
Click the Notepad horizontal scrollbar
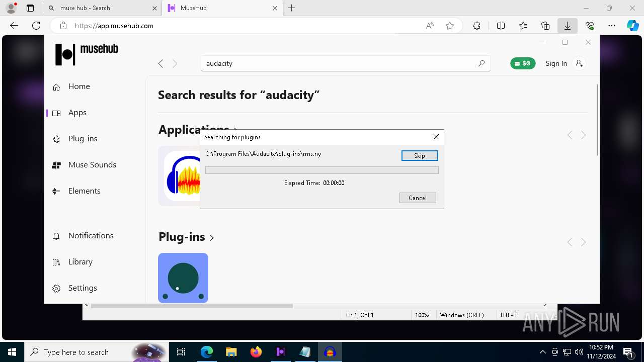point(192,305)
